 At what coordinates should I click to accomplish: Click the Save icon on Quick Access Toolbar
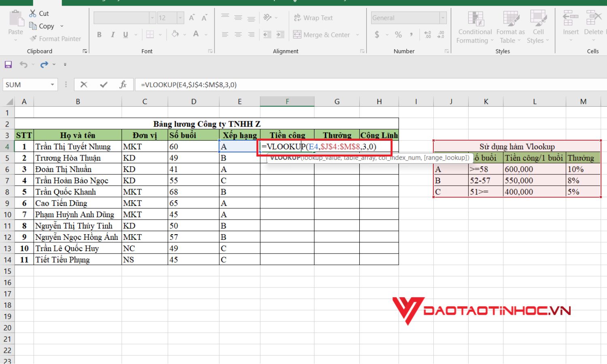(8, 64)
